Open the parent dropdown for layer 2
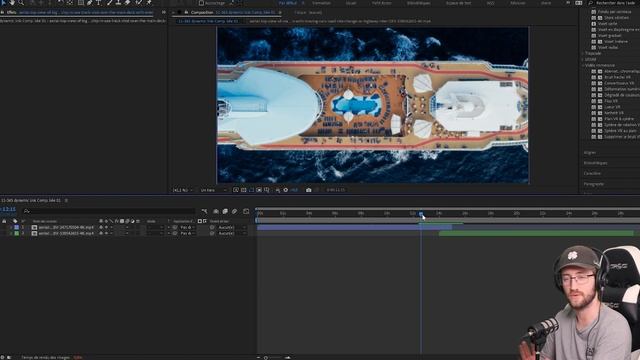The height and width of the screenshot is (360, 640). [231, 233]
